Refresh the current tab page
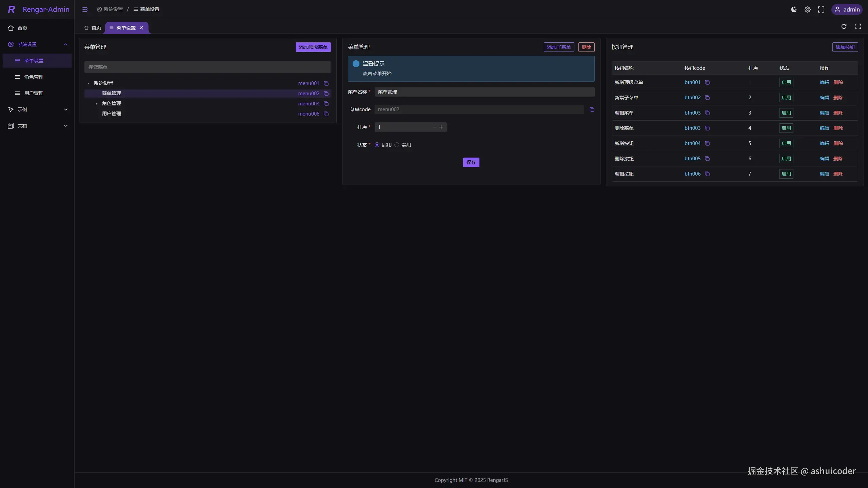 pyautogui.click(x=844, y=26)
